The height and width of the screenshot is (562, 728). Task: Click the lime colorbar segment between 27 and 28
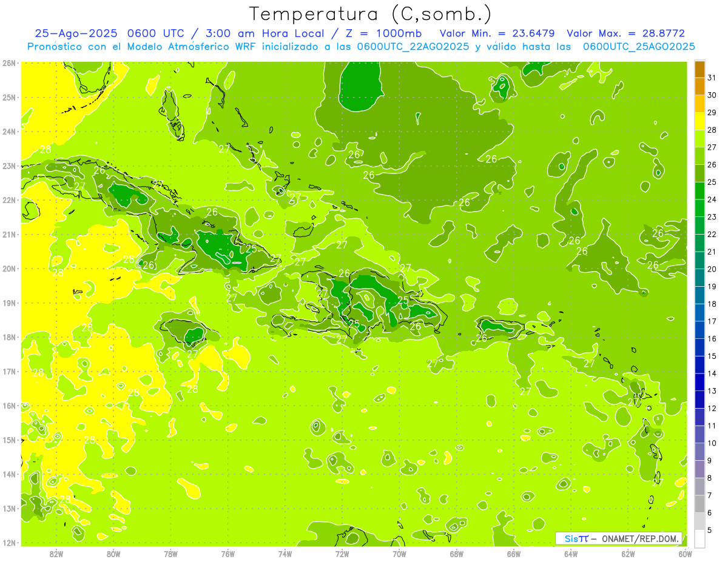point(699,139)
